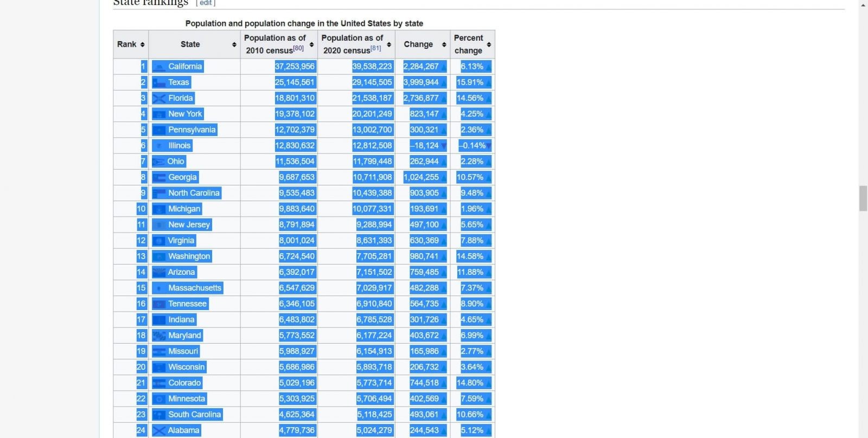Click the Florida flag icon

click(x=159, y=98)
